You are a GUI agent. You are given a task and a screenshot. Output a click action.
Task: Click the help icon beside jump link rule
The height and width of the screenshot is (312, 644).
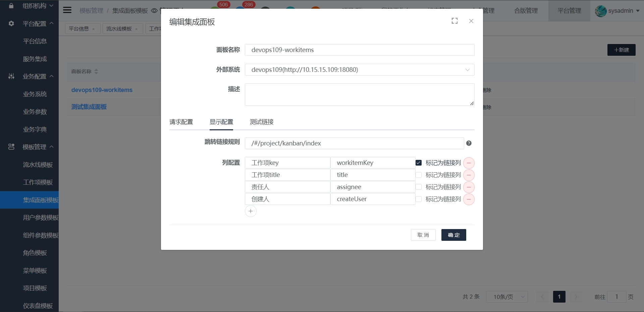469,143
